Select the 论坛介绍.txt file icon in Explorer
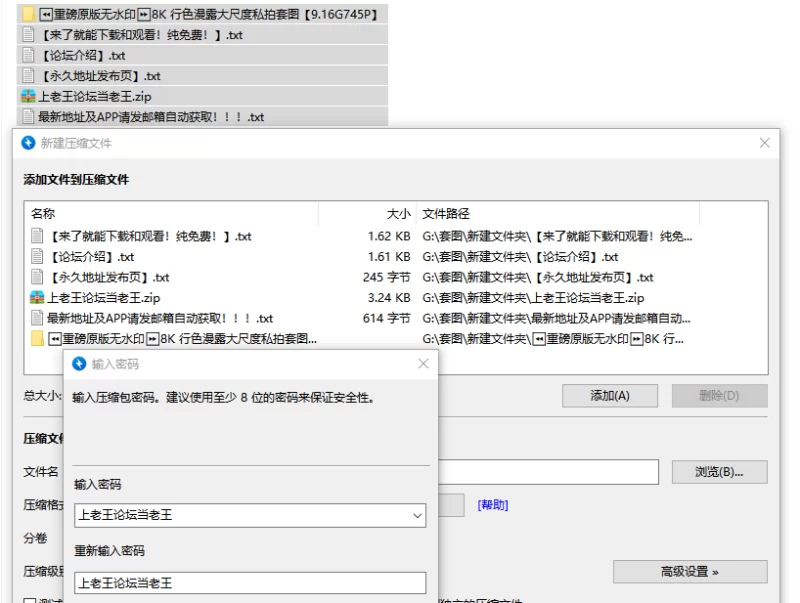The image size is (800, 603). click(29, 55)
